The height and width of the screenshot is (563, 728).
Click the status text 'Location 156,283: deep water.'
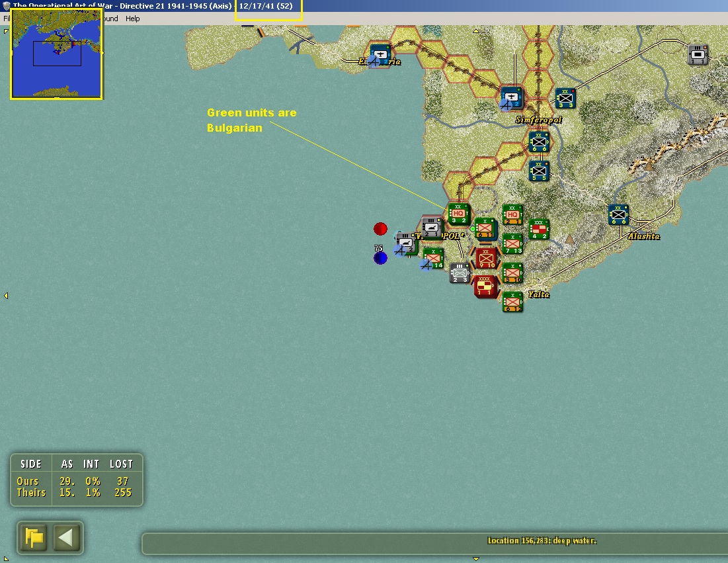tap(542, 541)
